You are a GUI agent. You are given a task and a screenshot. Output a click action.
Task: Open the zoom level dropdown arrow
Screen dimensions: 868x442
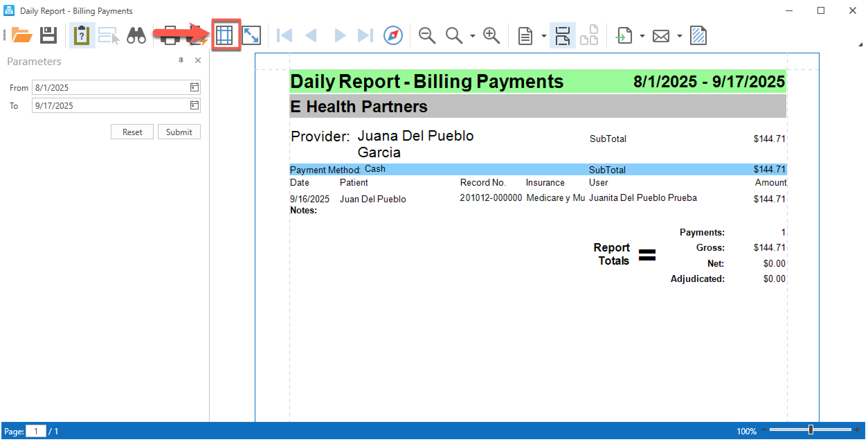coord(473,36)
